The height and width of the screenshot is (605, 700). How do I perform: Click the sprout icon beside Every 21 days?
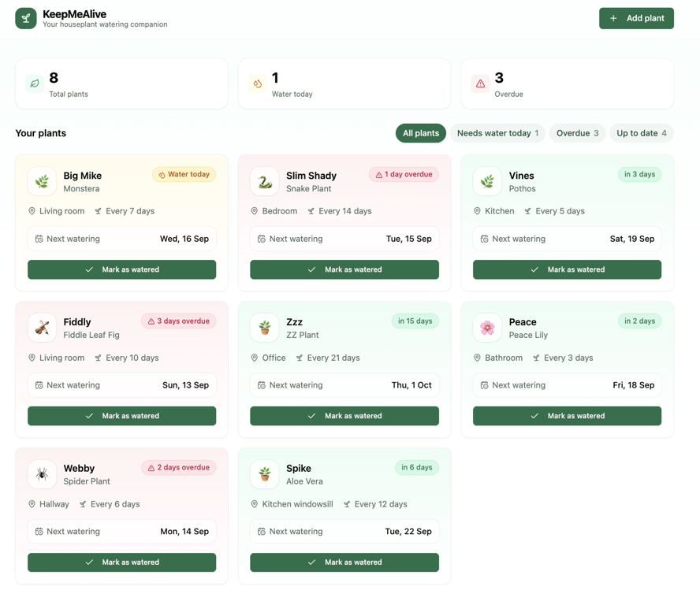[x=300, y=358]
